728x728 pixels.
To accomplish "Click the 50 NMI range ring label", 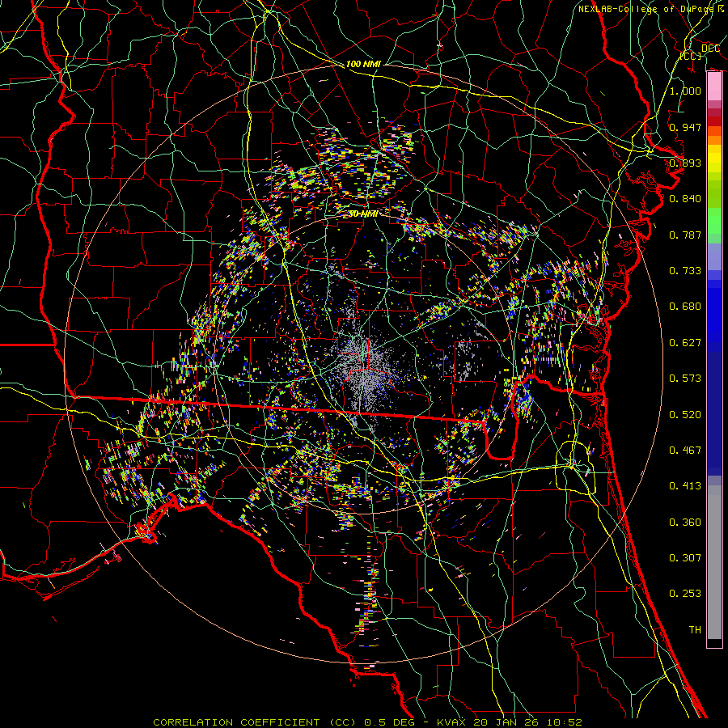I will click(x=364, y=214).
